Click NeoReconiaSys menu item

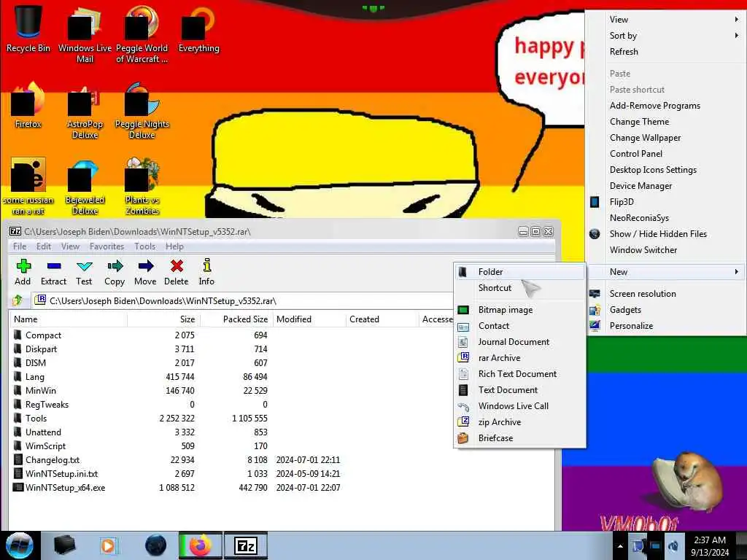[x=666, y=218]
